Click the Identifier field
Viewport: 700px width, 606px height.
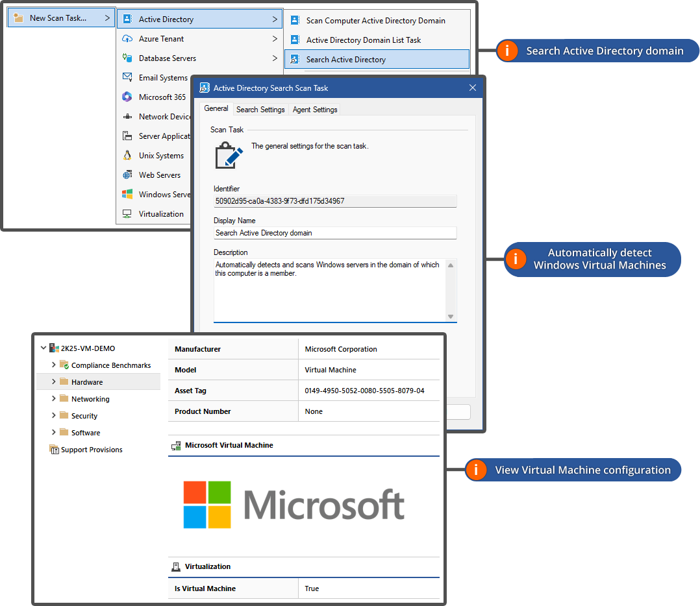(x=335, y=201)
